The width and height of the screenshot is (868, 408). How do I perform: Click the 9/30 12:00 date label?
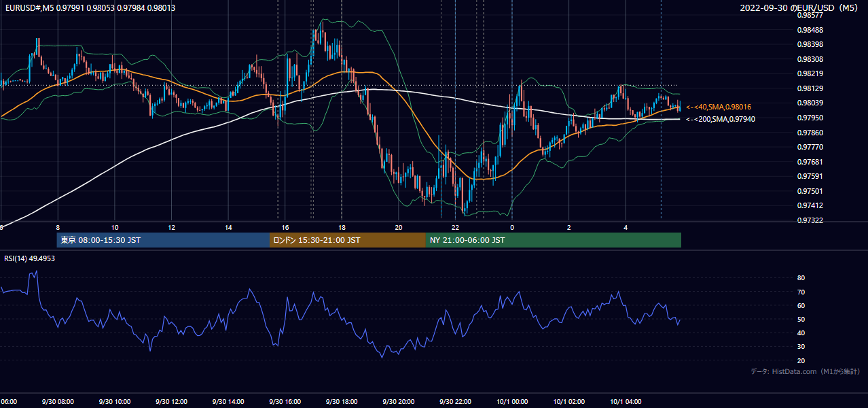click(x=171, y=402)
